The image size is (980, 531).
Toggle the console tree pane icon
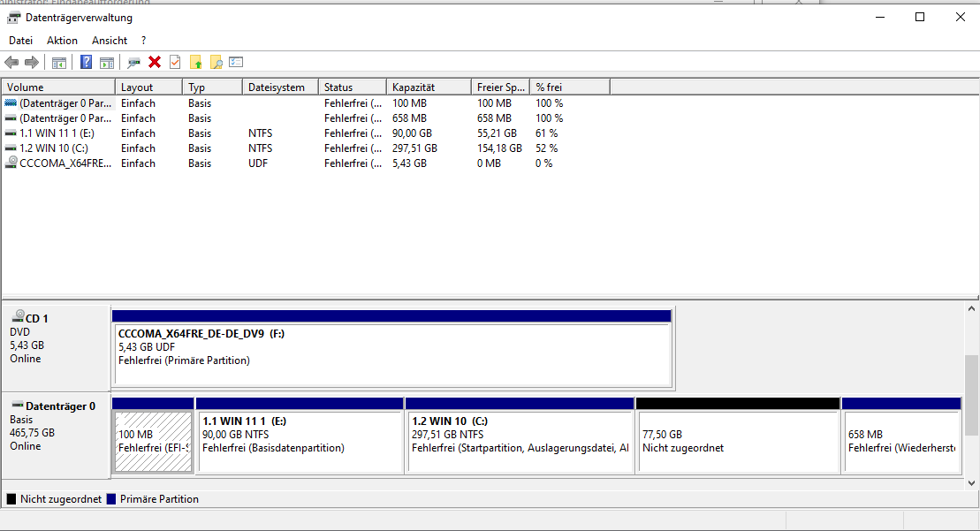tap(58, 63)
